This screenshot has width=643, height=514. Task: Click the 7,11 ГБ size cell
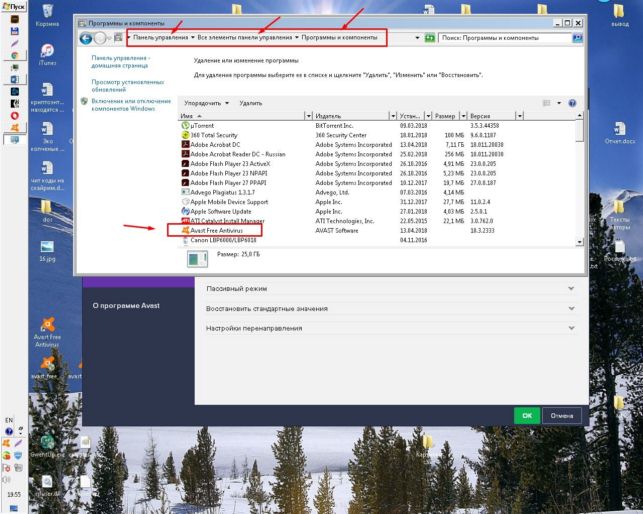pyautogui.click(x=454, y=144)
